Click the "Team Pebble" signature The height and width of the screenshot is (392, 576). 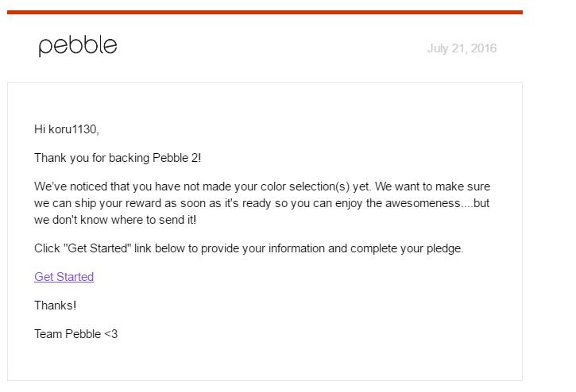[x=67, y=334]
